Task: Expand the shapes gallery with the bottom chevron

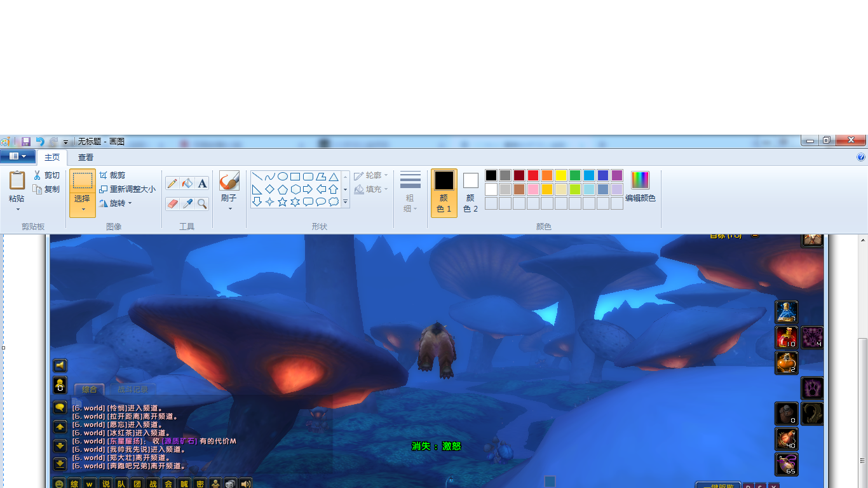Action: (344, 202)
